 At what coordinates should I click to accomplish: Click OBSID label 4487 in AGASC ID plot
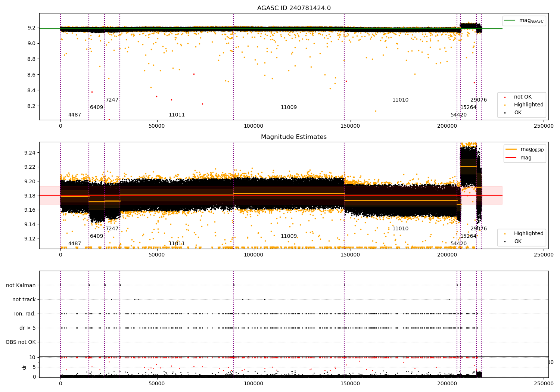tap(75, 115)
